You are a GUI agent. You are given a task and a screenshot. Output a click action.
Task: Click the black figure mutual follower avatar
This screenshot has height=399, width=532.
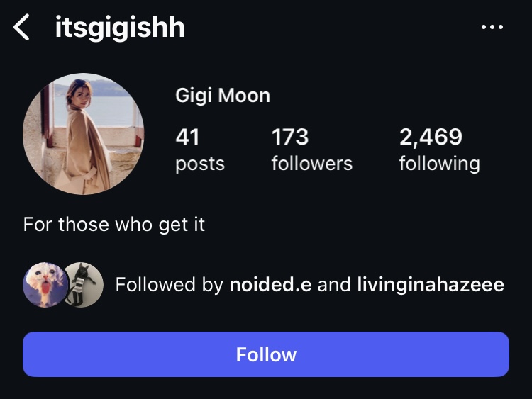[84, 285]
